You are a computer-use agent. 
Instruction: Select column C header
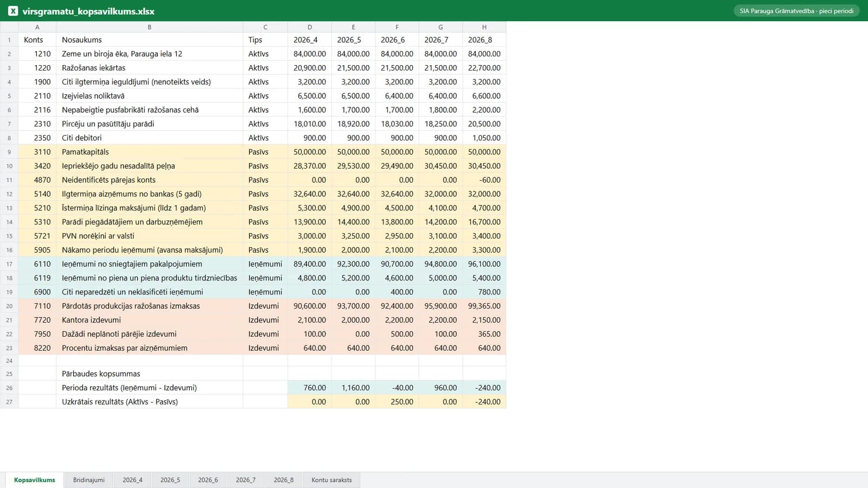(x=265, y=27)
